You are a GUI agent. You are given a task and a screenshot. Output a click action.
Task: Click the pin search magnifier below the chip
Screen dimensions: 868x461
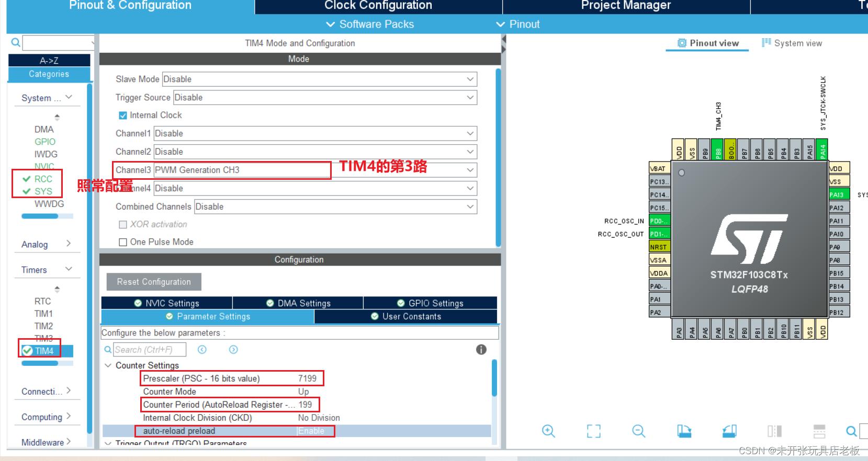[x=851, y=431]
